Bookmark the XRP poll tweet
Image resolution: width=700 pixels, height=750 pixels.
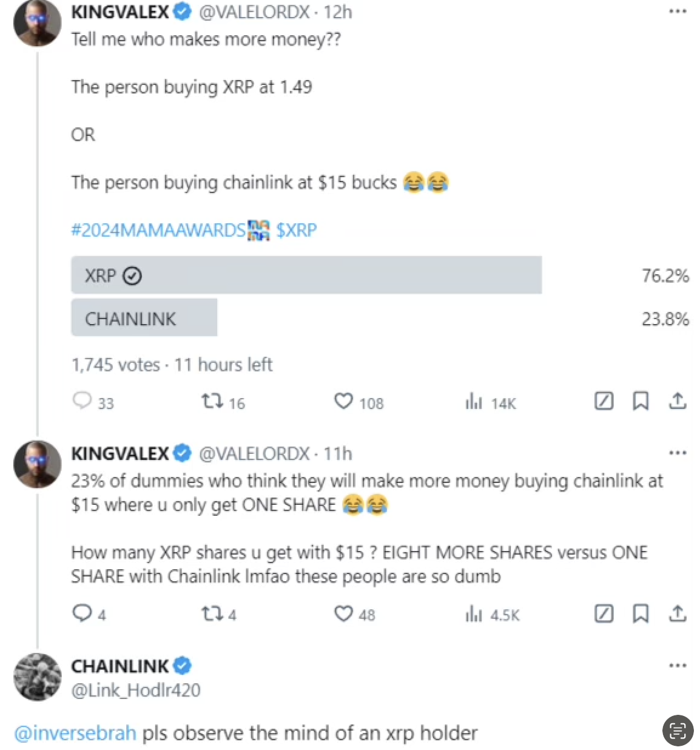[641, 401]
